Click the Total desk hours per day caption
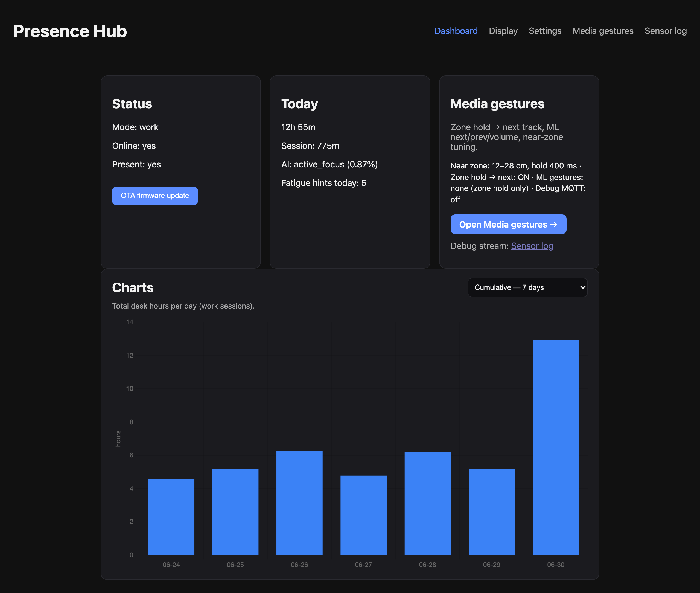 (183, 306)
